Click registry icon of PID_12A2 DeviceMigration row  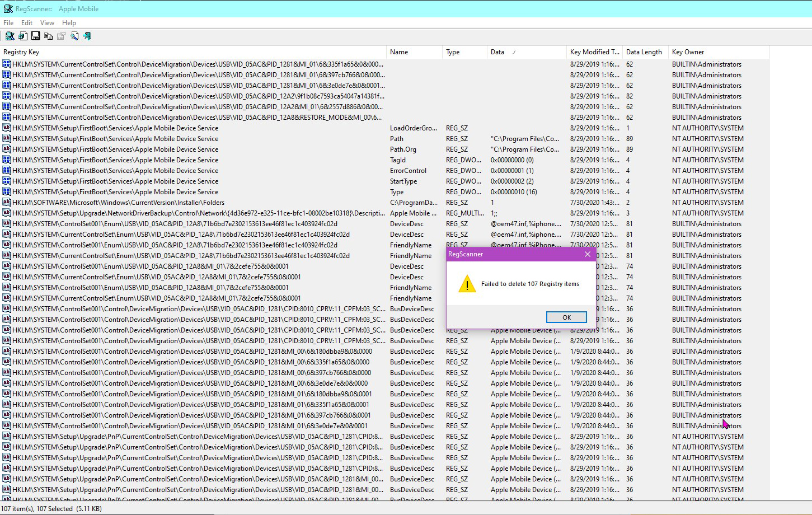7,96
